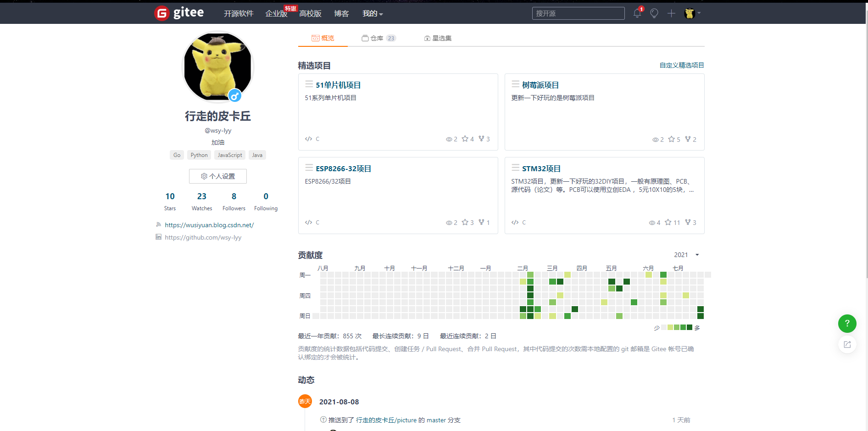The height and width of the screenshot is (431, 868).
Task: Switch to the 星选集 tab
Action: (438, 38)
